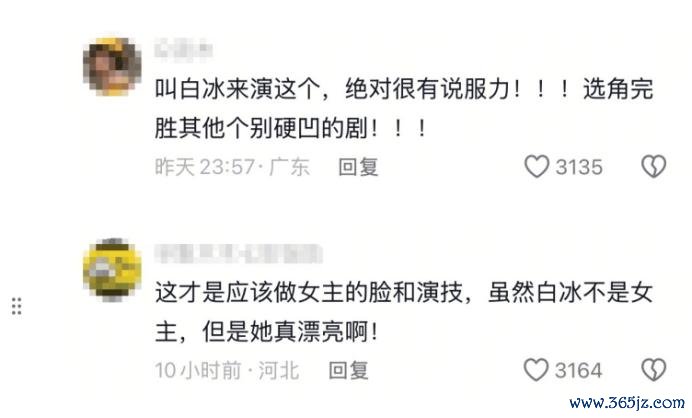
Task: Click the 河北 location label
Action: pos(279,370)
